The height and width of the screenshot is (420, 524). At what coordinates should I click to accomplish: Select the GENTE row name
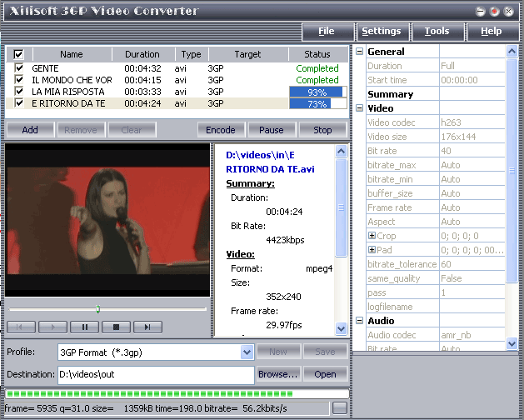[45, 68]
